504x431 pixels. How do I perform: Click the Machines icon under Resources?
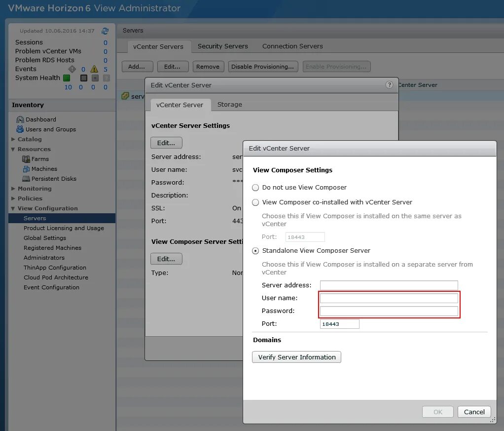tap(26, 169)
